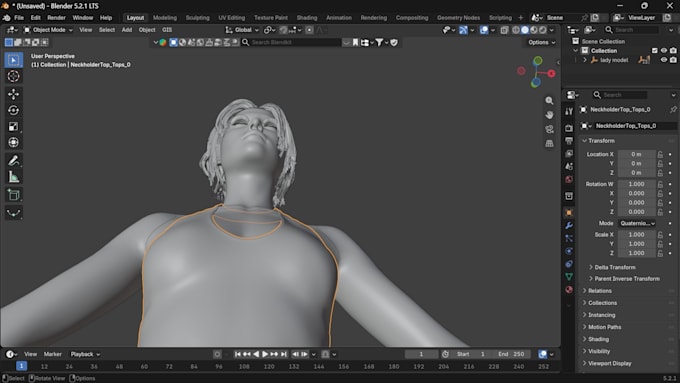Toggle snapping magnet in header

[284, 30]
